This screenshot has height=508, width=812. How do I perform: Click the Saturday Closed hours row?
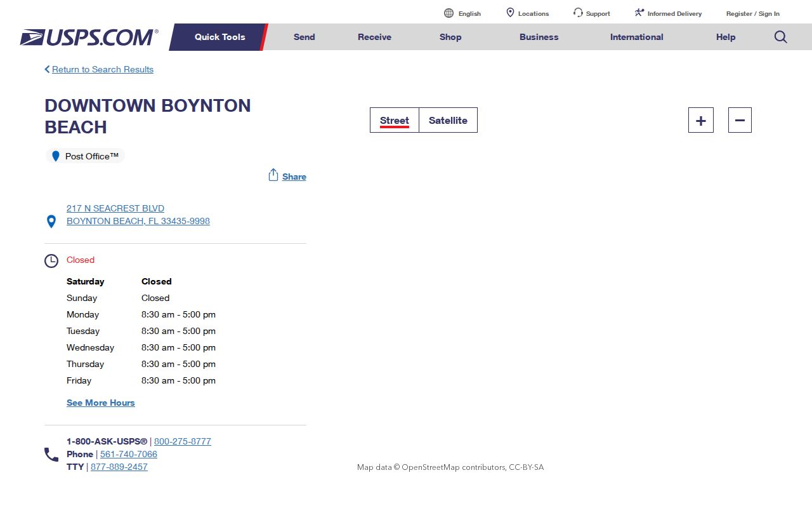(119, 281)
